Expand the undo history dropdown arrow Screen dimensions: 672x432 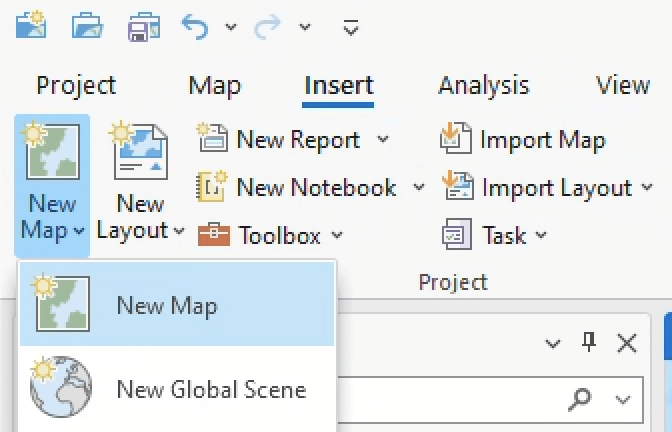pos(230,27)
